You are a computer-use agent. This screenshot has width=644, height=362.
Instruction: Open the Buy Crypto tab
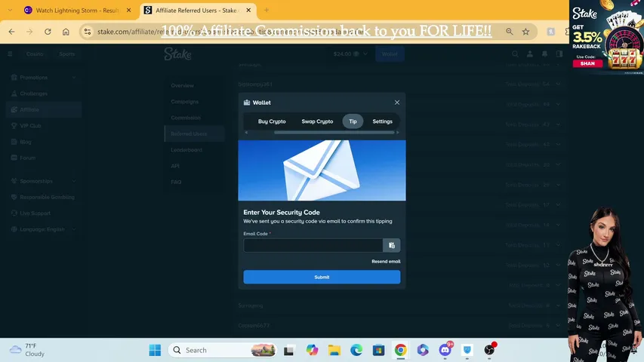(x=272, y=121)
